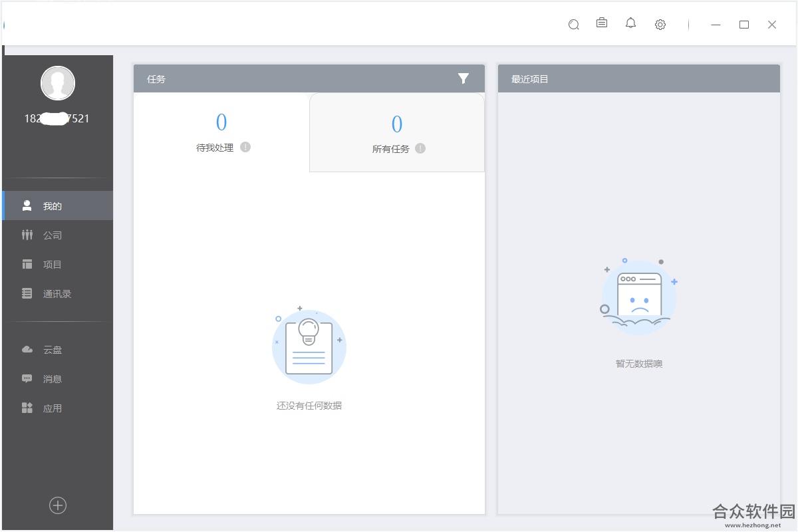The width and height of the screenshot is (798, 532).
Task: Open the task filter funnel icon
Action: coord(464,78)
